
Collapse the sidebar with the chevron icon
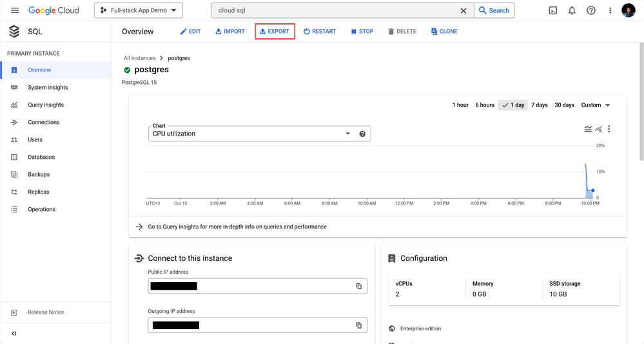point(14,333)
